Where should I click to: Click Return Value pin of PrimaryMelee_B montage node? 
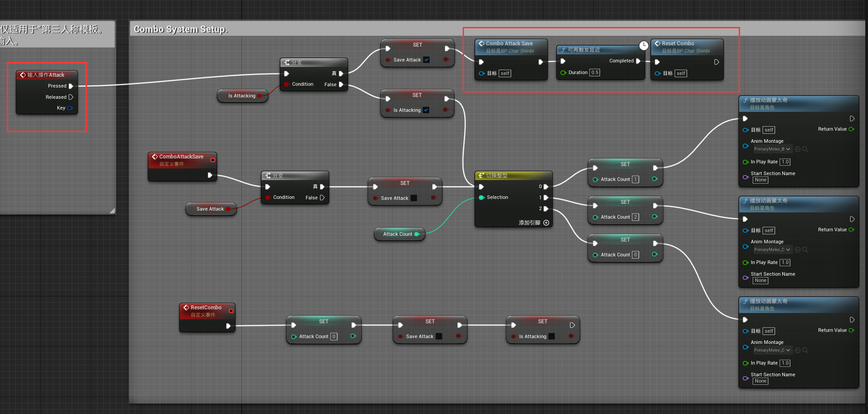[851, 129]
